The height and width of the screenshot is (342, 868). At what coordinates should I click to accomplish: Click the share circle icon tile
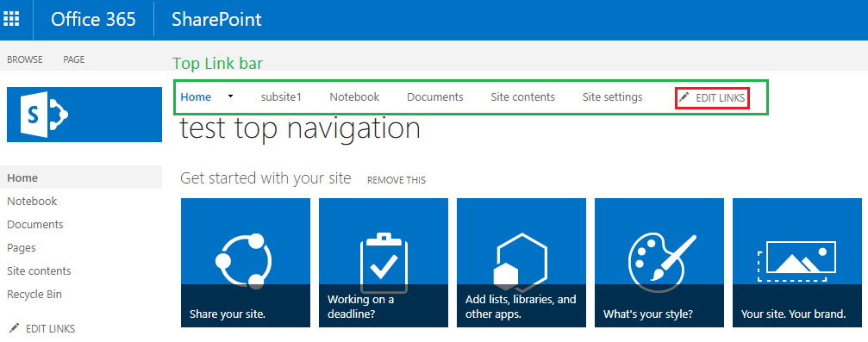click(x=246, y=262)
